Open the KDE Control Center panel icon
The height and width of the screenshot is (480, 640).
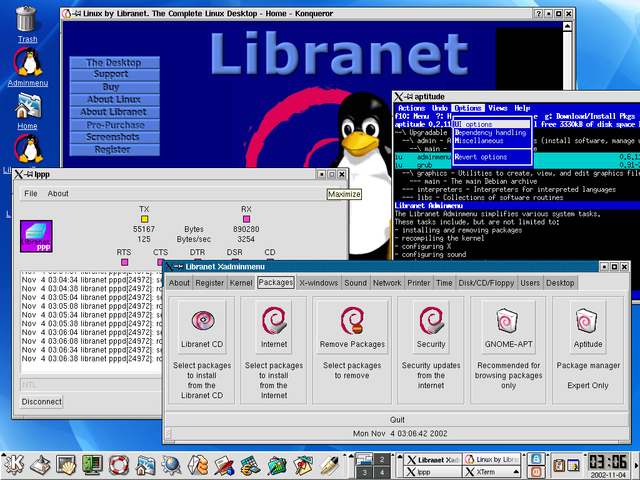tap(92, 465)
